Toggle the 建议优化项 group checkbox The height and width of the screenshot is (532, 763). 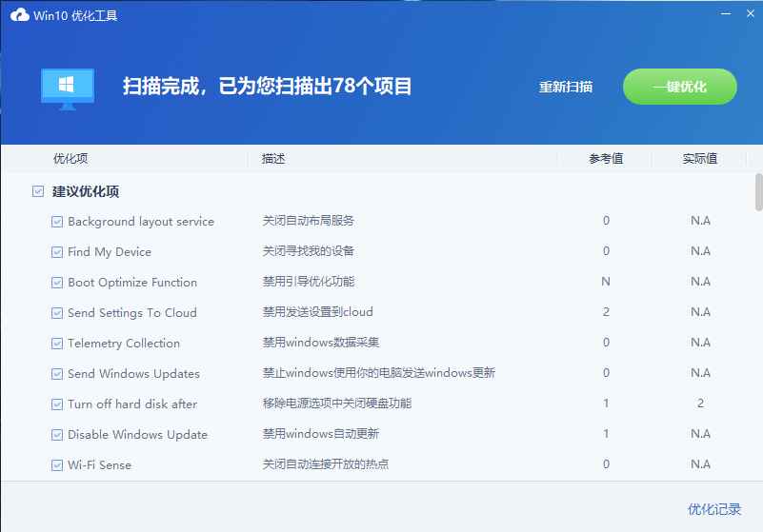[38, 191]
